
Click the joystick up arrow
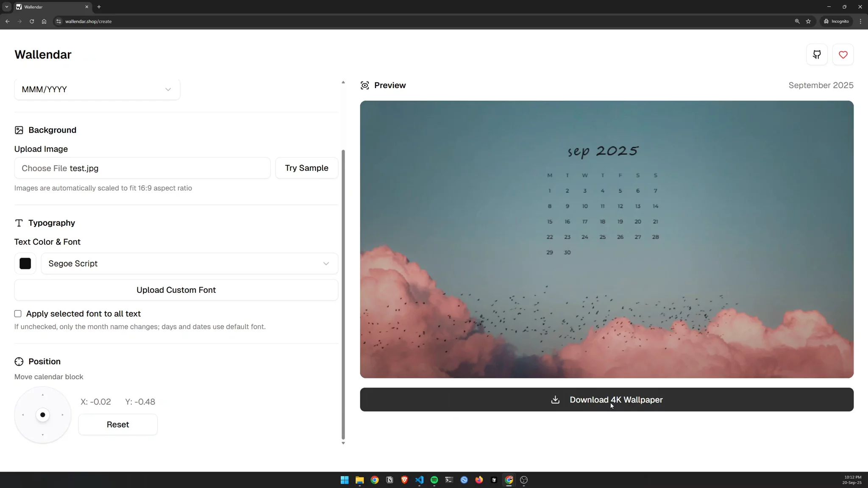(42, 395)
